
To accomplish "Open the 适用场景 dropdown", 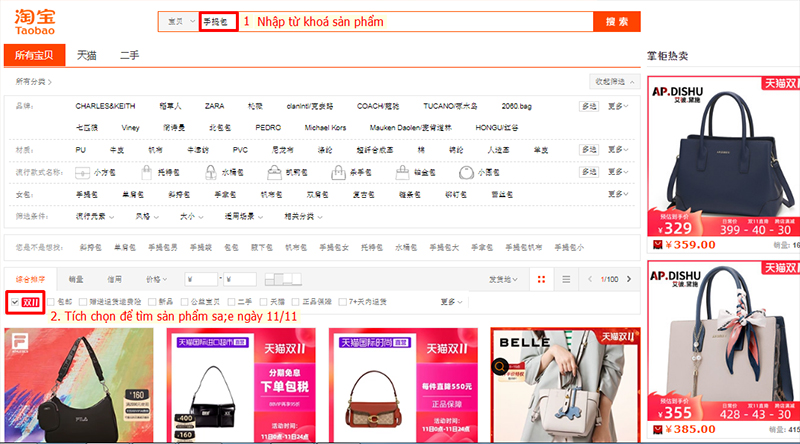I will point(244,216).
